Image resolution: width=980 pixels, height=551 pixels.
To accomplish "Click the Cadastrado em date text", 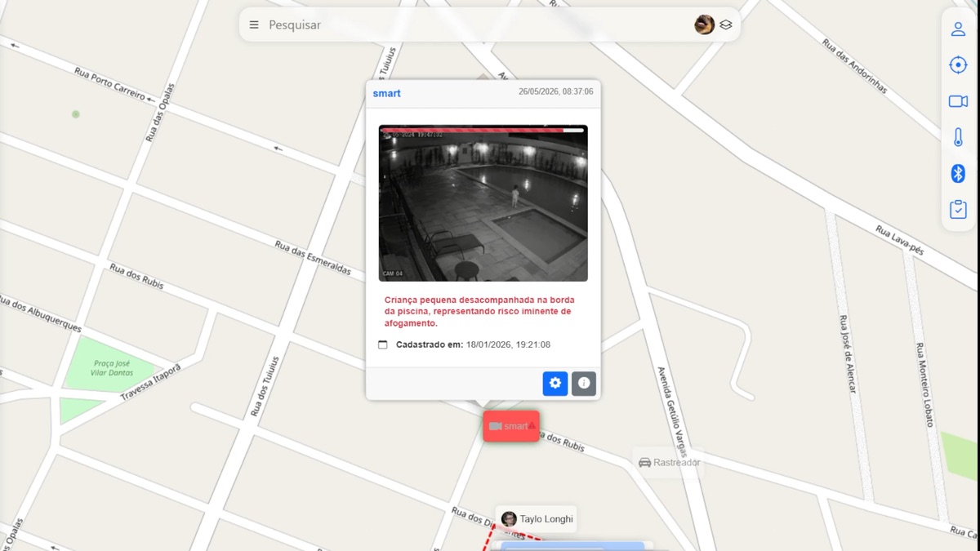I will 473,344.
